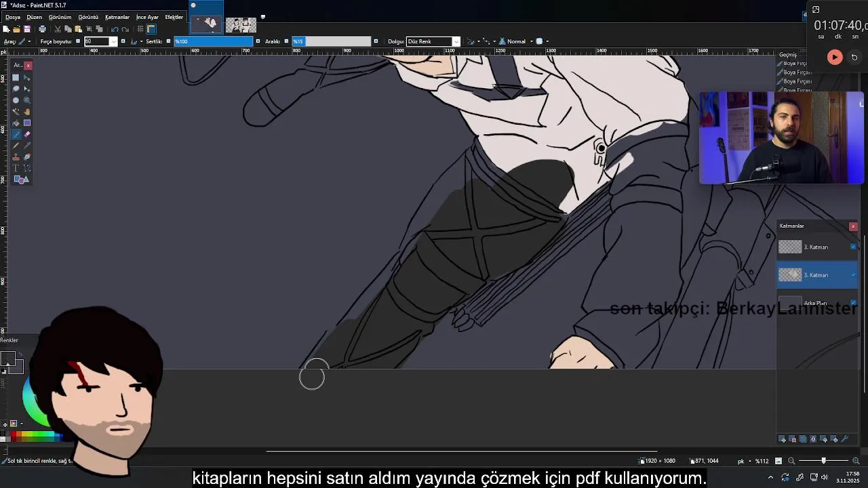Open the Dosya menu
Image resolution: width=868 pixels, height=488 pixels.
[x=13, y=17]
